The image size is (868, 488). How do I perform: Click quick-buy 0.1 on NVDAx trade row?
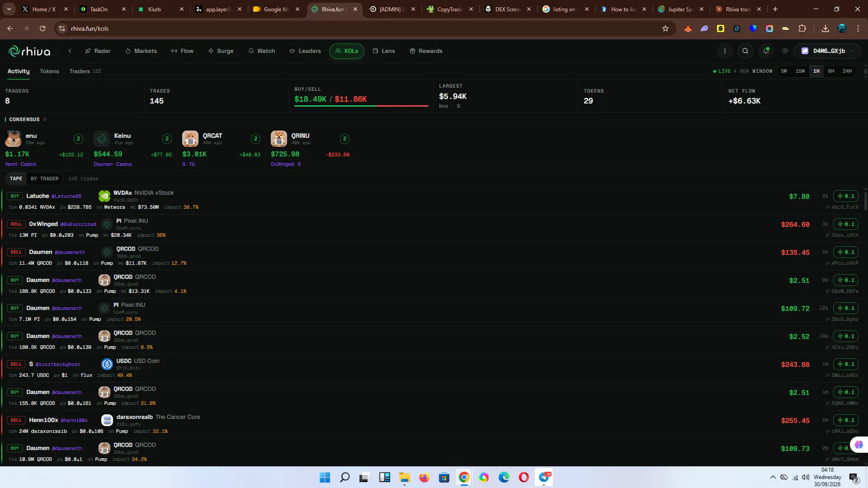[x=846, y=196]
